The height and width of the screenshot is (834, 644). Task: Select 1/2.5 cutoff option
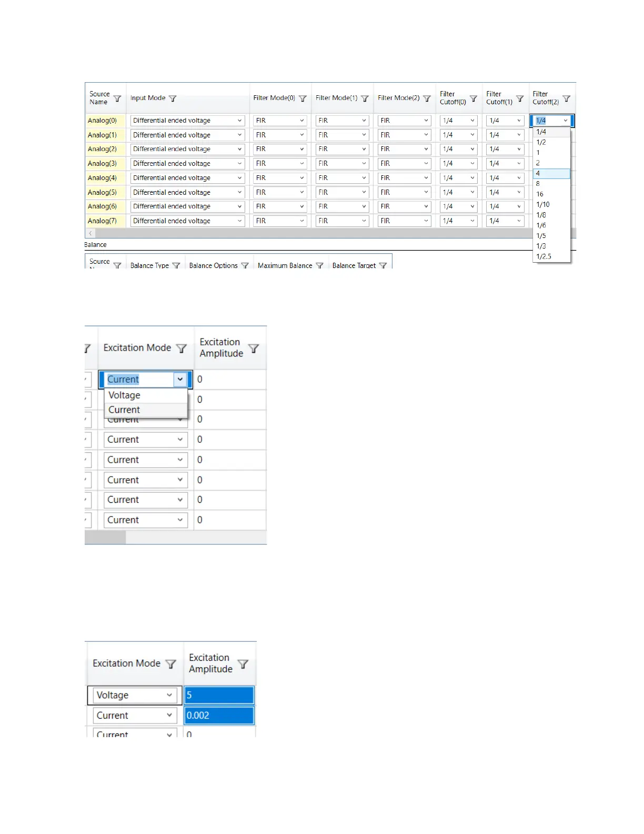coord(551,256)
